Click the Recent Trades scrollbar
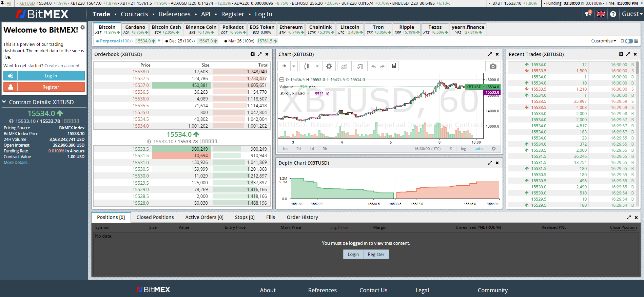This screenshot has width=644, height=297. (638, 68)
